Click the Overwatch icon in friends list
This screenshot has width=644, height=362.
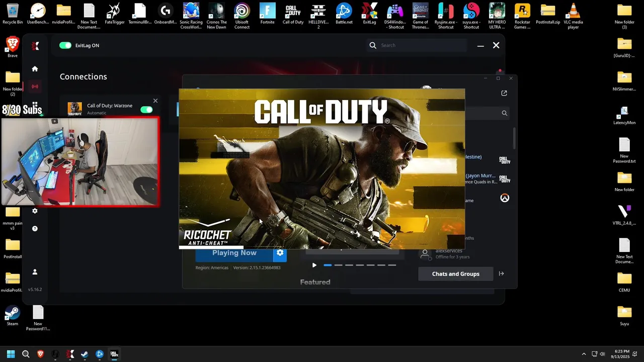click(505, 198)
